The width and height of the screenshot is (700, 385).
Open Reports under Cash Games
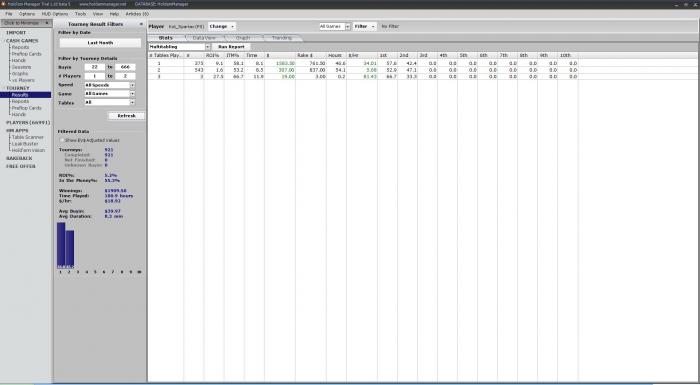click(x=20, y=47)
